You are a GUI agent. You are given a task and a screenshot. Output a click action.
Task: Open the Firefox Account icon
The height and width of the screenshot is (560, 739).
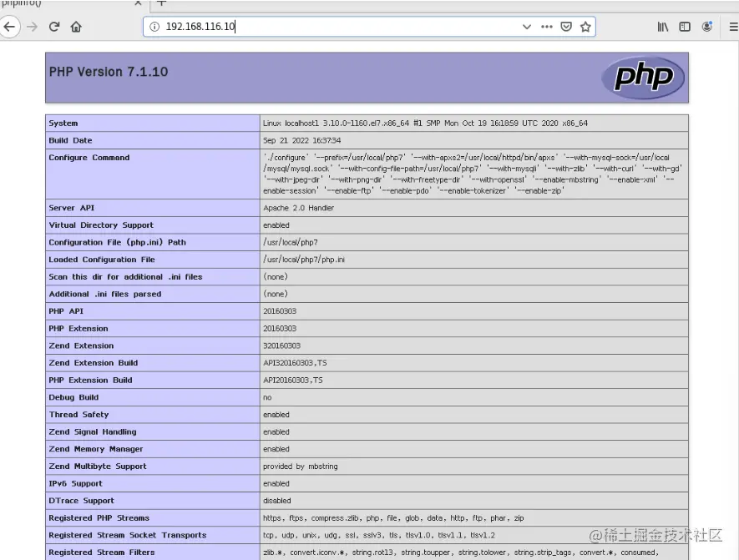point(706,26)
